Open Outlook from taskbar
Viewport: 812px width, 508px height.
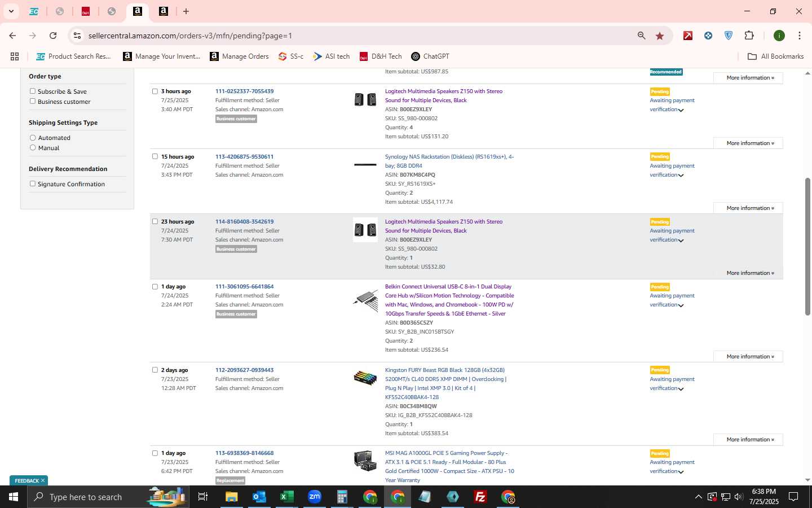point(259,497)
